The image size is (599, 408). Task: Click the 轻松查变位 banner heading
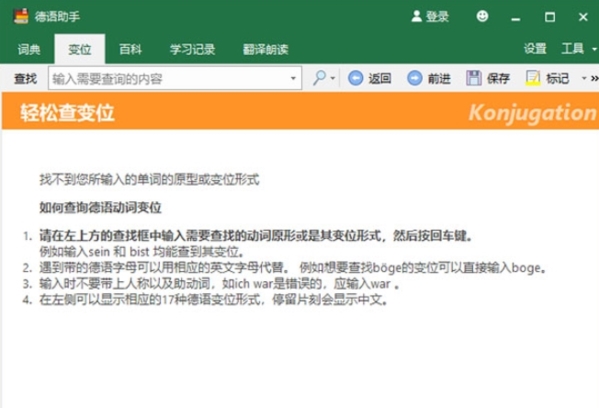(67, 113)
